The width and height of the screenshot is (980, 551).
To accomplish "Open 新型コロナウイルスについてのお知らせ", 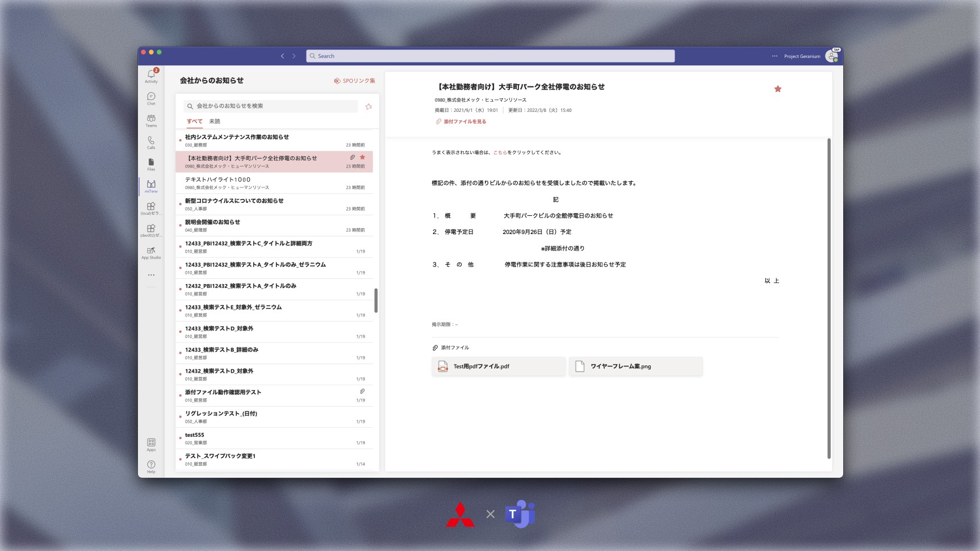I will pyautogui.click(x=274, y=204).
